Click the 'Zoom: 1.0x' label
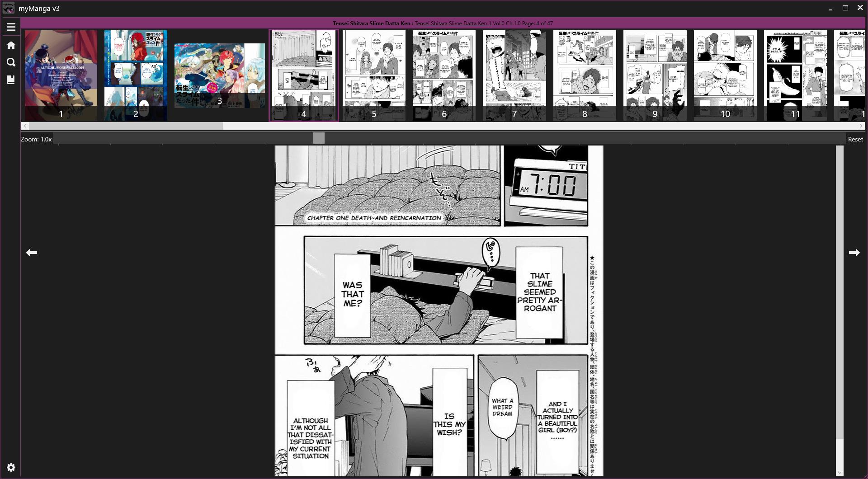 pyautogui.click(x=36, y=139)
